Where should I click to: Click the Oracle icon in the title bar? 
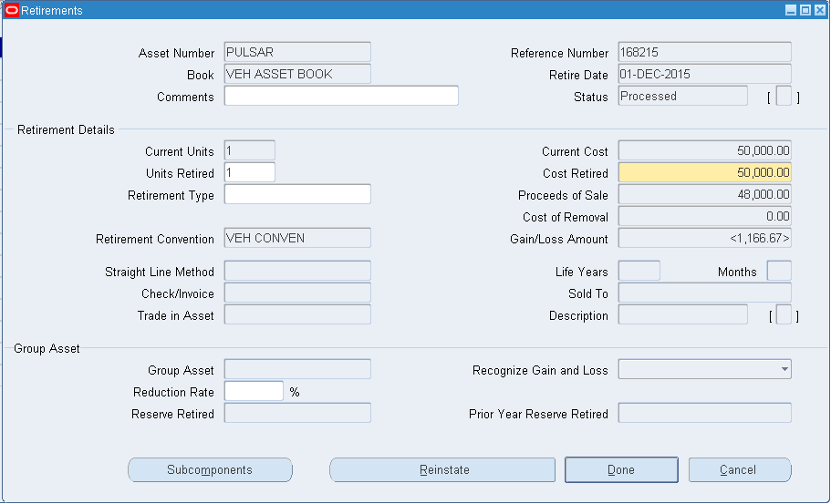click(12, 10)
